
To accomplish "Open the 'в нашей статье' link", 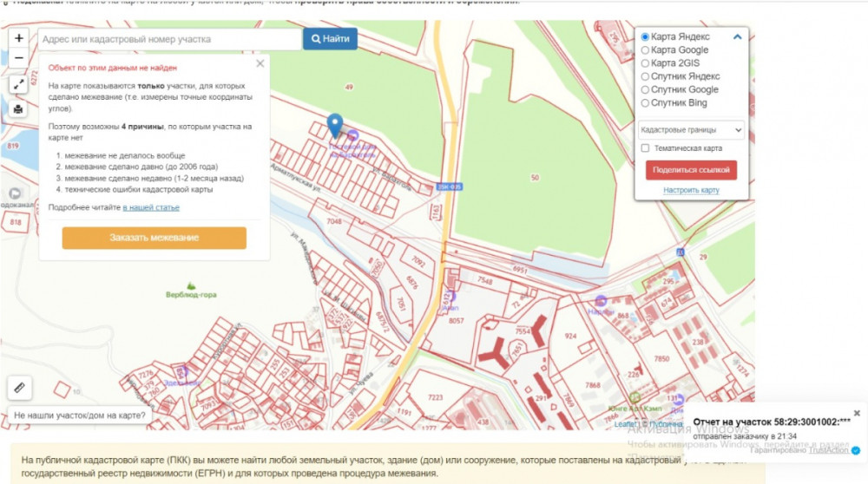I will click(x=151, y=207).
